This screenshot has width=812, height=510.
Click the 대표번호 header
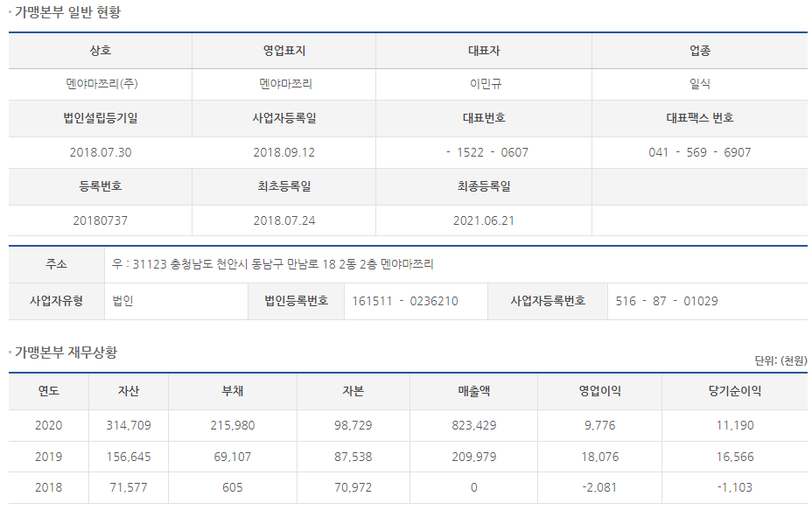tap(484, 118)
